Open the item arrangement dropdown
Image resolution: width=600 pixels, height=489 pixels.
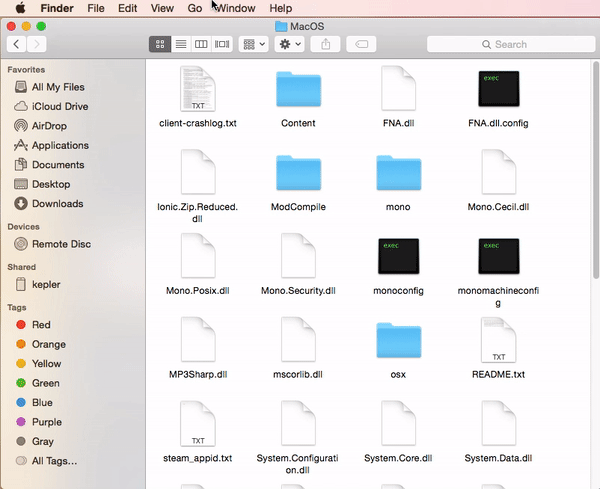[x=254, y=44]
